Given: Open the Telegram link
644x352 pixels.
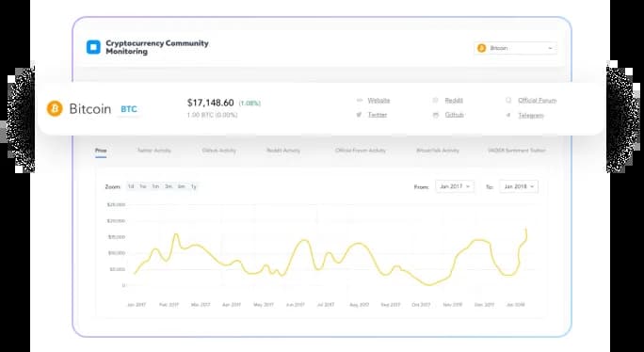Looking at the screenshot, I should click(x=531, y=116).
